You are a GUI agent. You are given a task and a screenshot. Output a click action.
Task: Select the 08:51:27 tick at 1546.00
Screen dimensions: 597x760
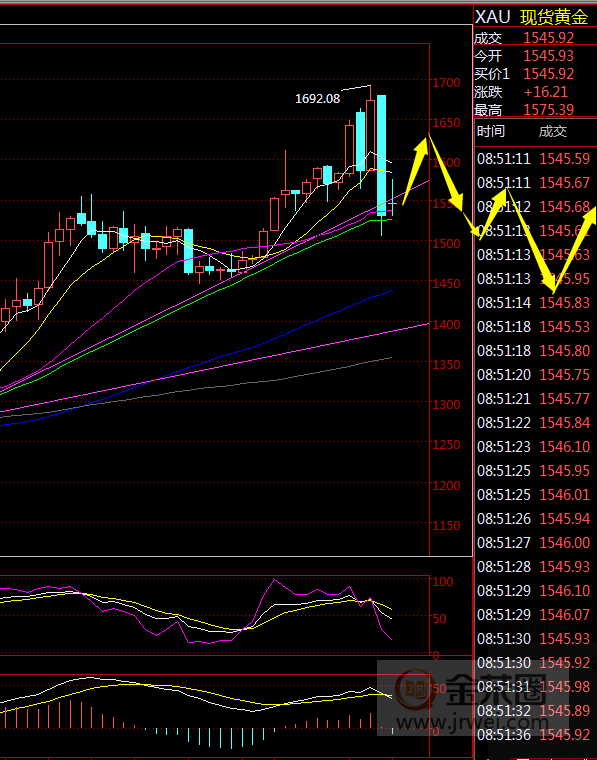(534, 542)
